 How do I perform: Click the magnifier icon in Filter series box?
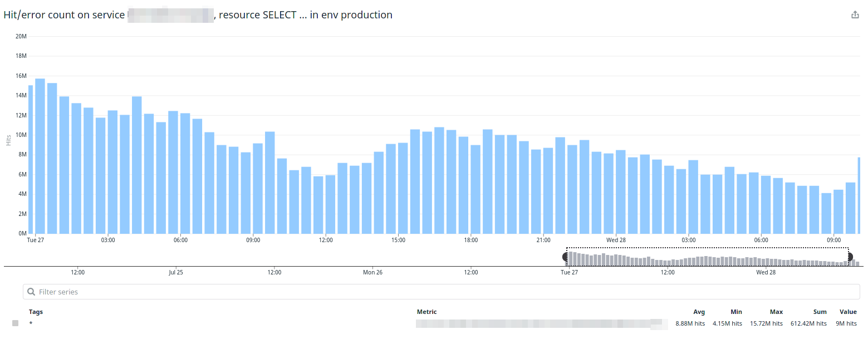tap(32, 292)
